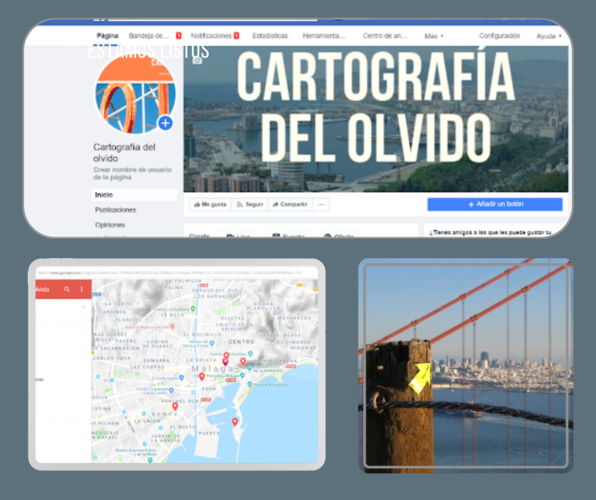
Task: Open the Herramienta... tab
Action: click(x=324, y=36)
